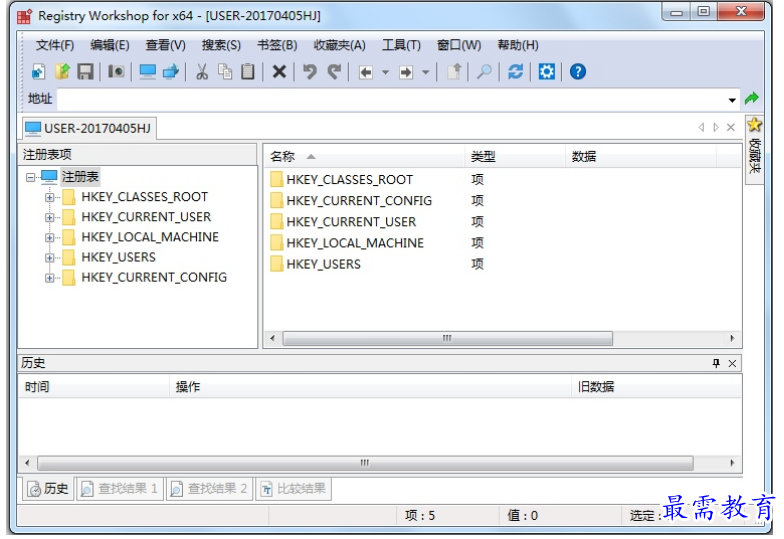Screen dimensions: 784x539
Task: Open the 编辑(E) menu
Action: [x=110, y=45]
